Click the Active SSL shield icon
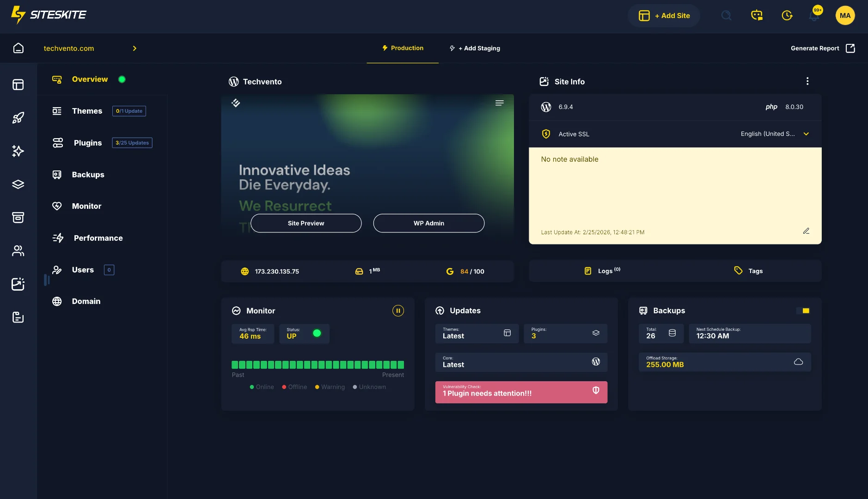The width and height of the screenshot is (868, 499). click(546, 134)
